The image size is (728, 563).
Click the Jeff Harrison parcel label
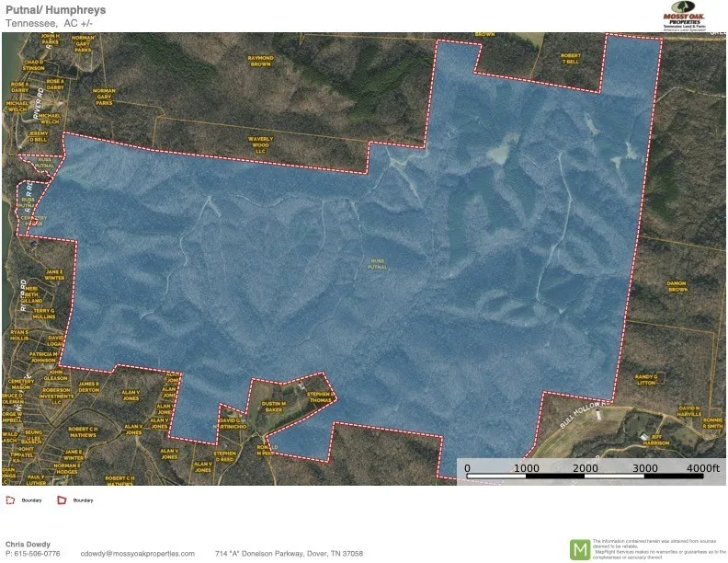(x=656, y=440)
